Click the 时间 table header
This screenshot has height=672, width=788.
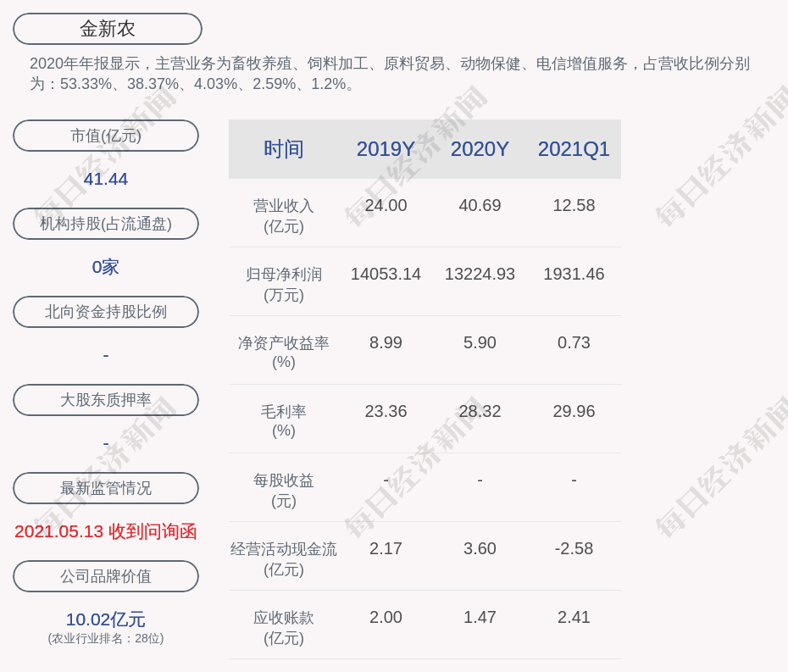click(x=284, y=149)
